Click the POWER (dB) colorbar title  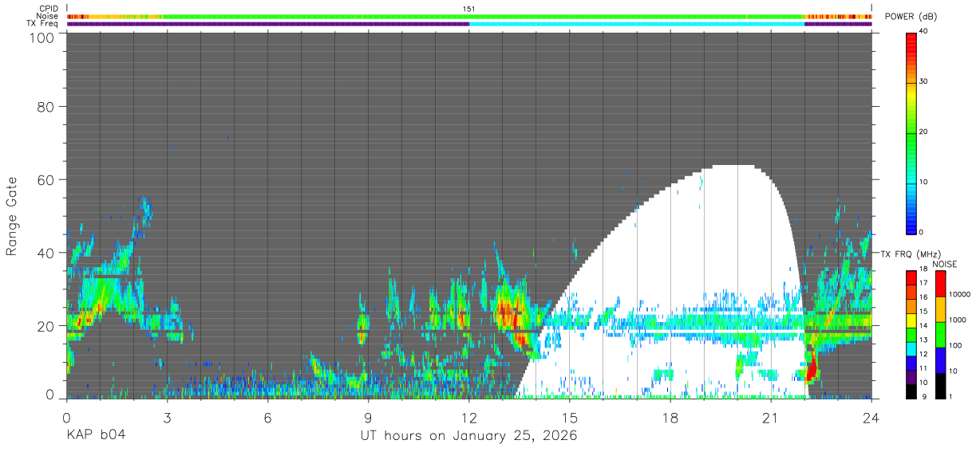[x=911, y=17]
